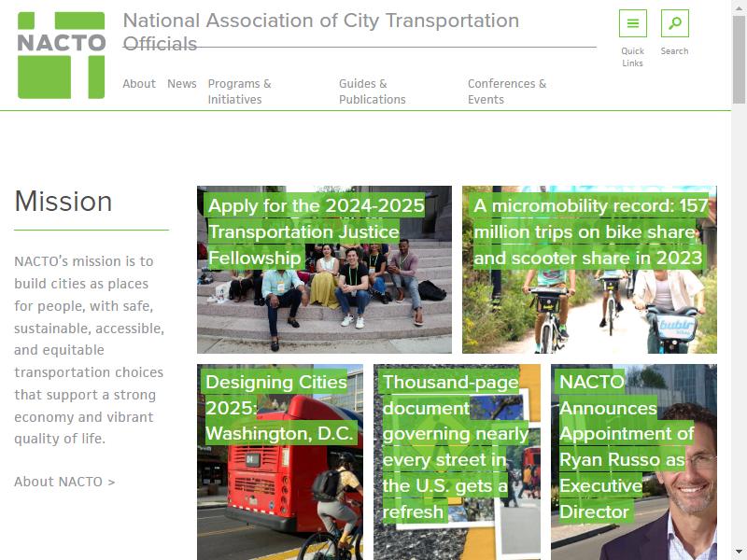Viewport: 747px width, 560px height.
Task: Click the National Association of City Transportation Officials title
Action: click(x=320, y=32)
